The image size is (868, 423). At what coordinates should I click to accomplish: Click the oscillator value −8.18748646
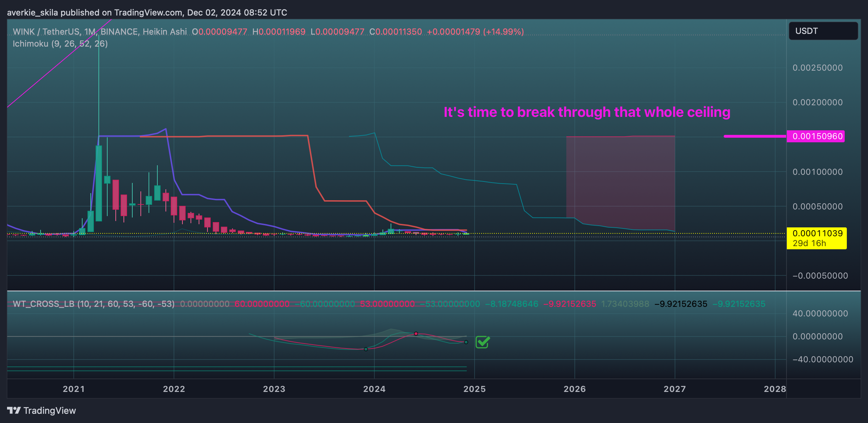point(512,304)
